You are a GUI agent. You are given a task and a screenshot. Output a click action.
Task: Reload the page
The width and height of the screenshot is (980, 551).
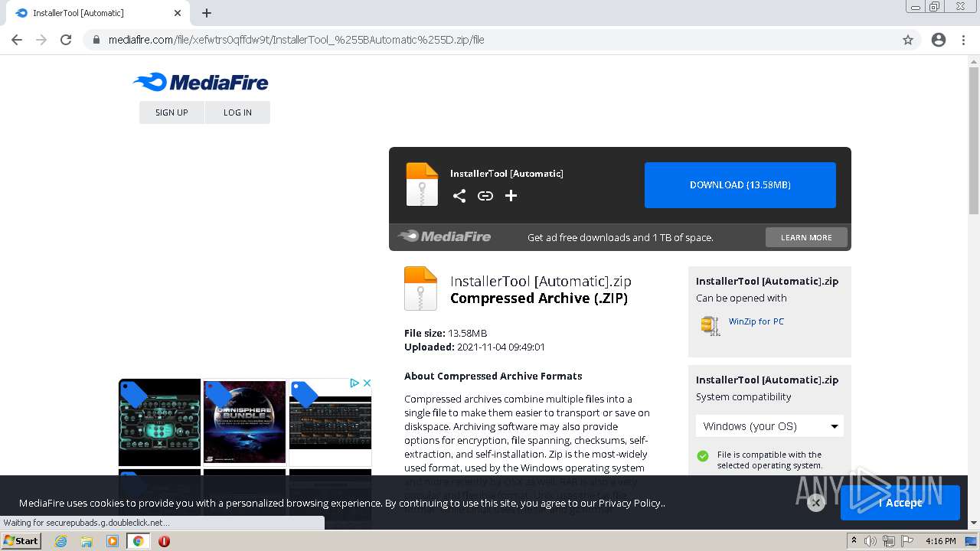[x=66, y=40]
